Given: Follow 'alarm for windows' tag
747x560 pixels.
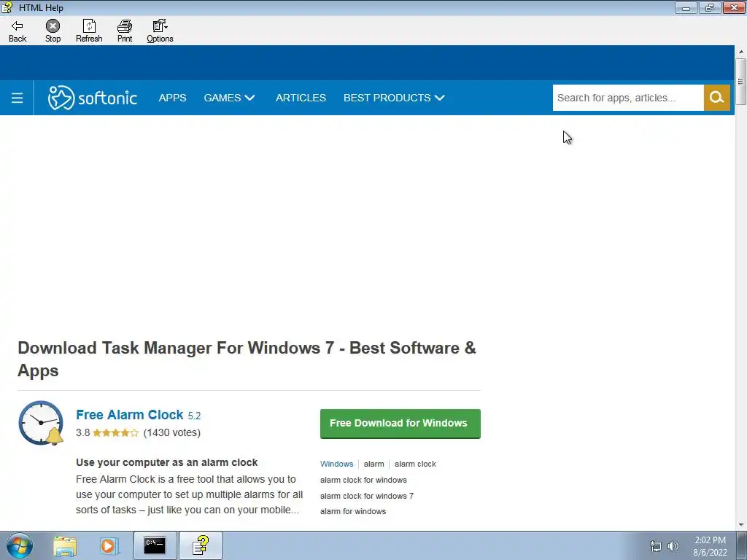Looking at the screenshot, I should 353,511.
